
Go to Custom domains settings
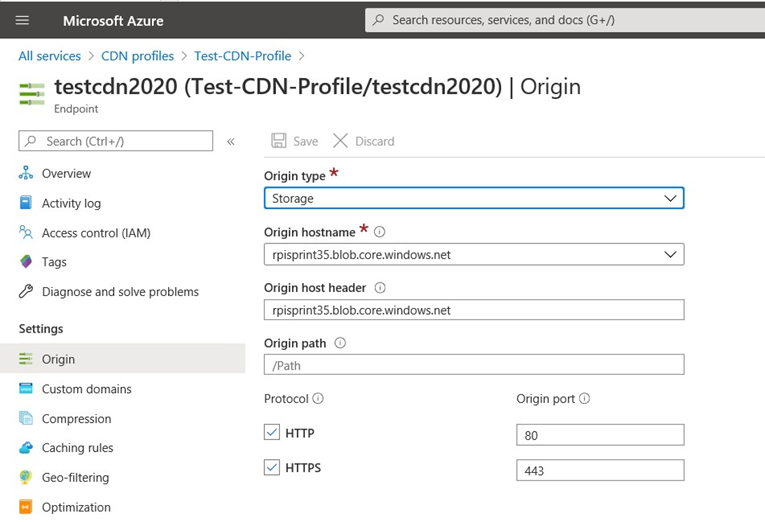[x=86, y=389]
